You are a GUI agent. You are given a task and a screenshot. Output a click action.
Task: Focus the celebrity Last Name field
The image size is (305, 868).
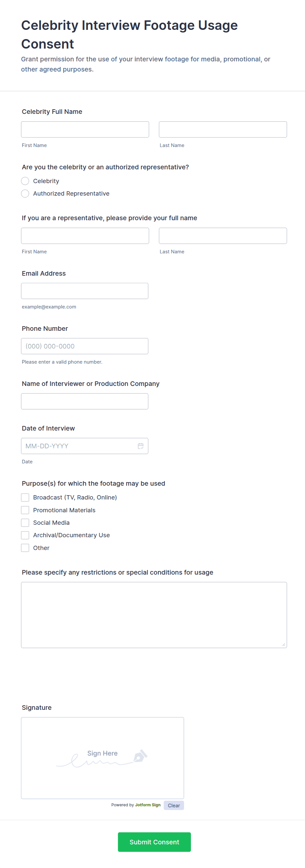pyautogui.click(x=223, y=129)
